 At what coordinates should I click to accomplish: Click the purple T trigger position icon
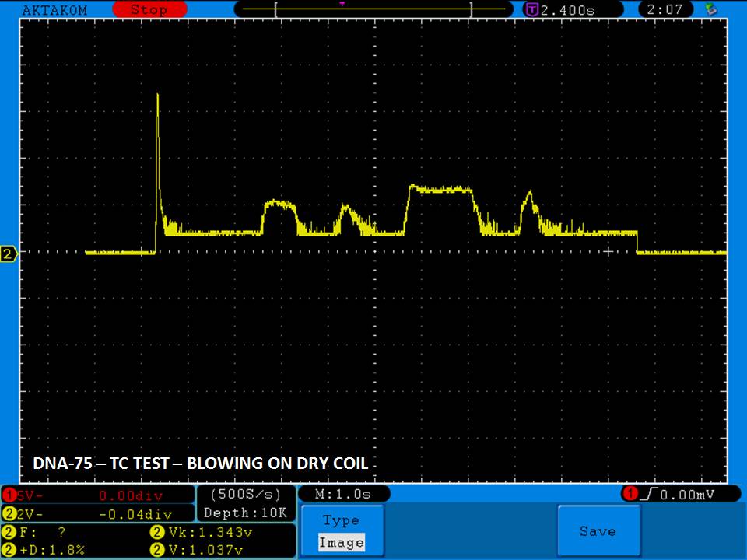pos(532,10)
